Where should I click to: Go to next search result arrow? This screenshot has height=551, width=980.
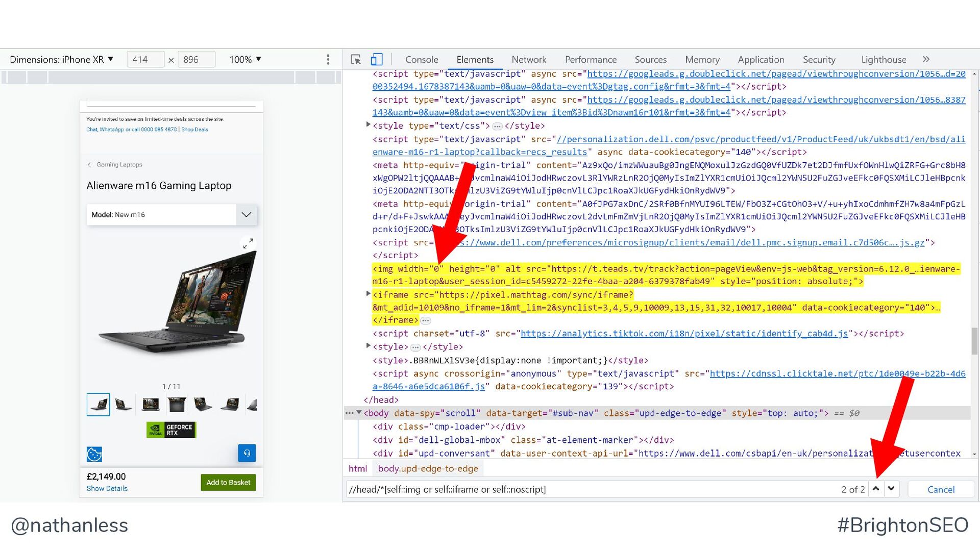click(x=891, y=489)
